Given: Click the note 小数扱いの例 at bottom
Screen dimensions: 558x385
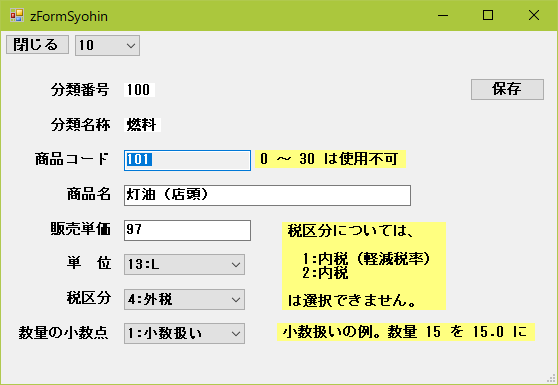Looking at the screenshot, I should (x=406, y=332).
